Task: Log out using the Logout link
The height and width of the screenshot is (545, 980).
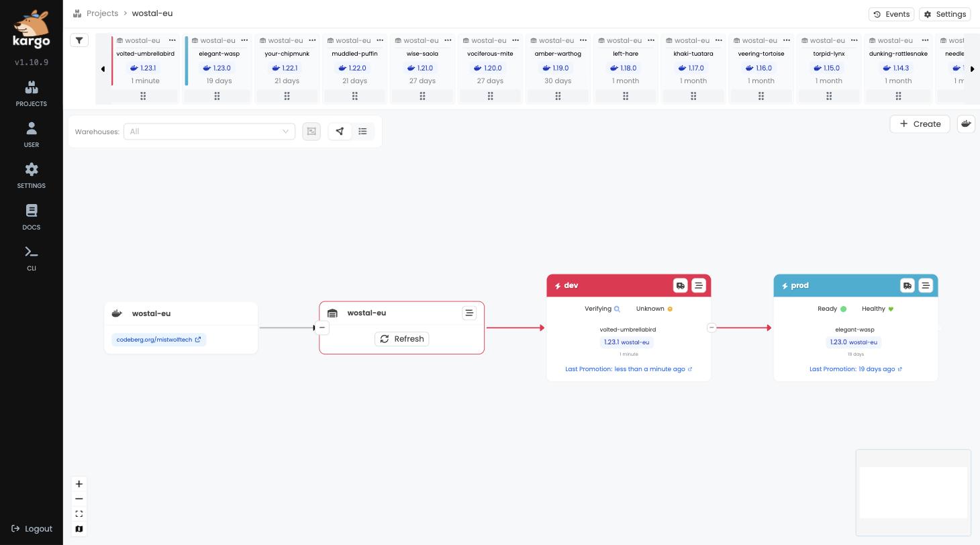Action: point(32,529)
